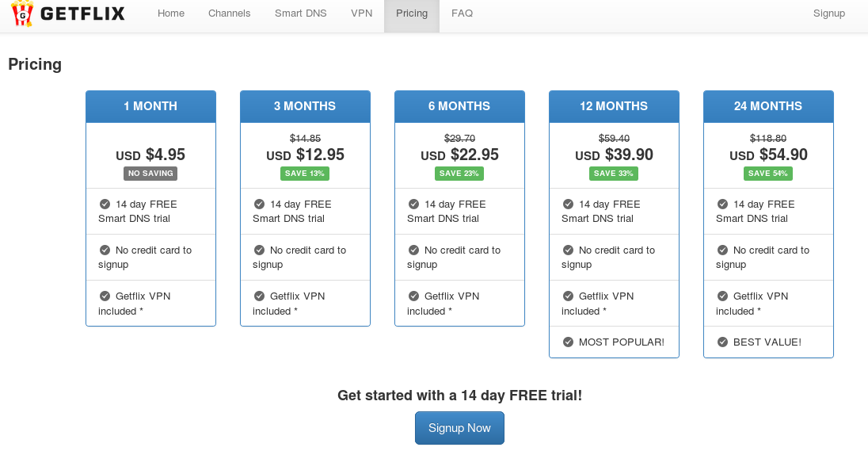868x451 pixels.
Task: Open the FAQ page
Action: [x=463, y=13]
